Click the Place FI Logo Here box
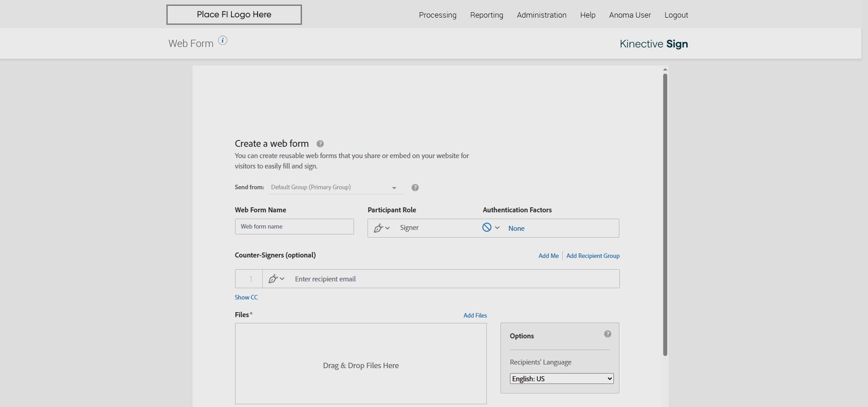Screen dimensions: 868x407 point(234,14)
